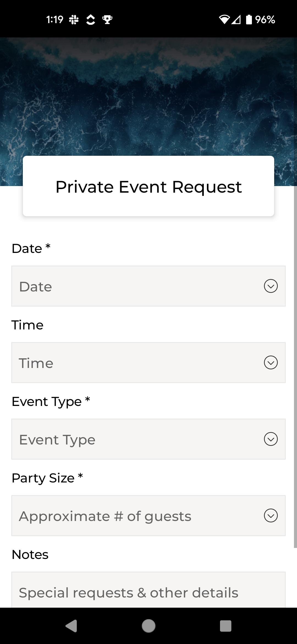Tap the Android back navigation button
This screenshot has height=644, width=297.
[x=71, y=626]
